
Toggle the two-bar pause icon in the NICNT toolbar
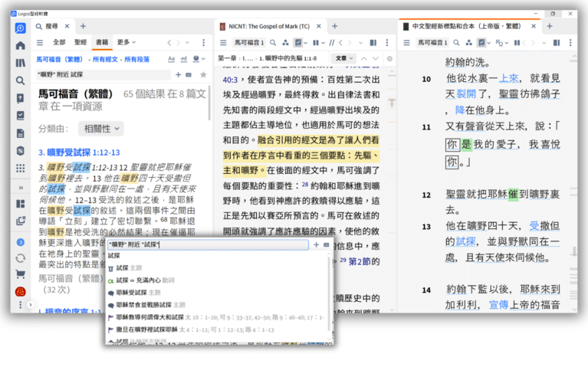pos(316,43)
